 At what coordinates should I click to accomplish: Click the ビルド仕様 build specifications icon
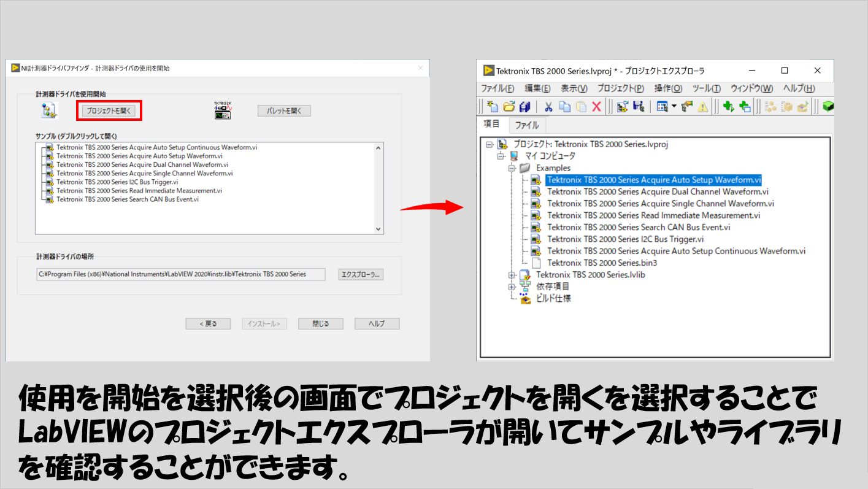[x=524, y=298]
